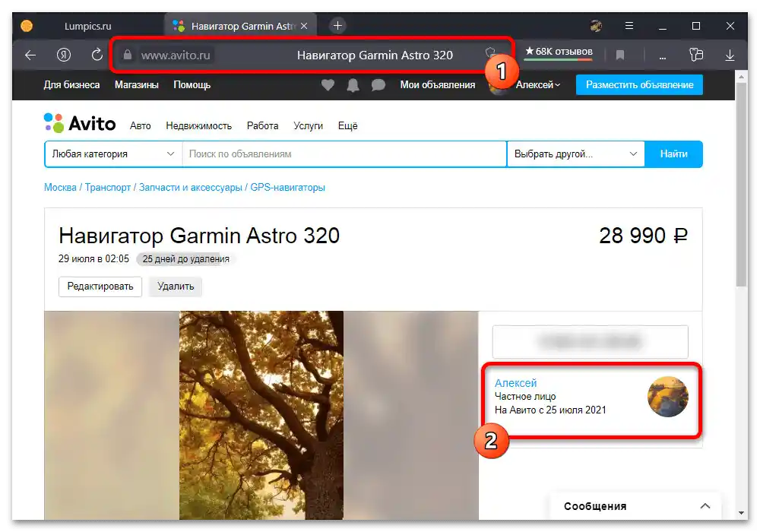Open the browser extensions/collections icon
The width and height of the screenshot is (760, 532).
(696, 55)
